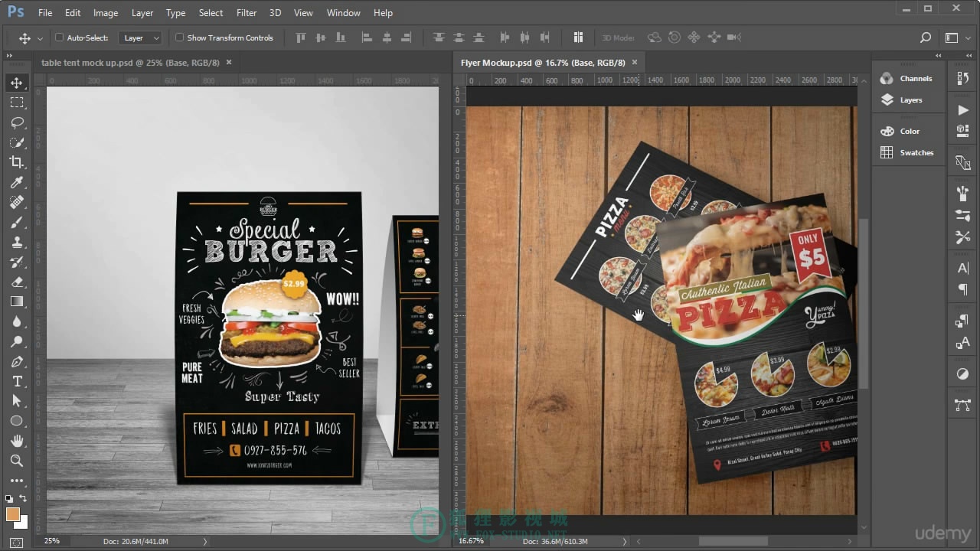The width and height of the screenshot is (980, 551).
Task: Open the Color panel
Action: [901, 131]
